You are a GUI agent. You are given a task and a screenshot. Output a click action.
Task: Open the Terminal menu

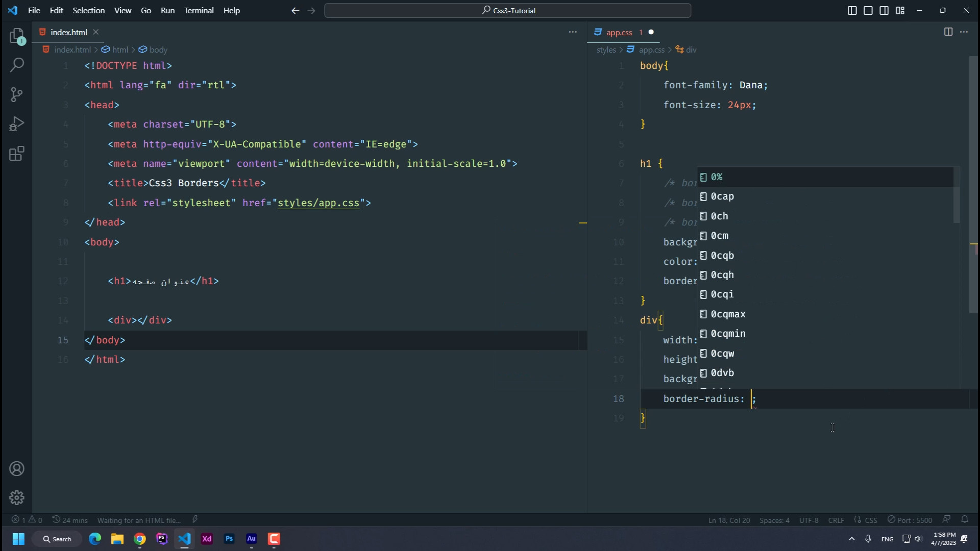click(x=199, y=10)
